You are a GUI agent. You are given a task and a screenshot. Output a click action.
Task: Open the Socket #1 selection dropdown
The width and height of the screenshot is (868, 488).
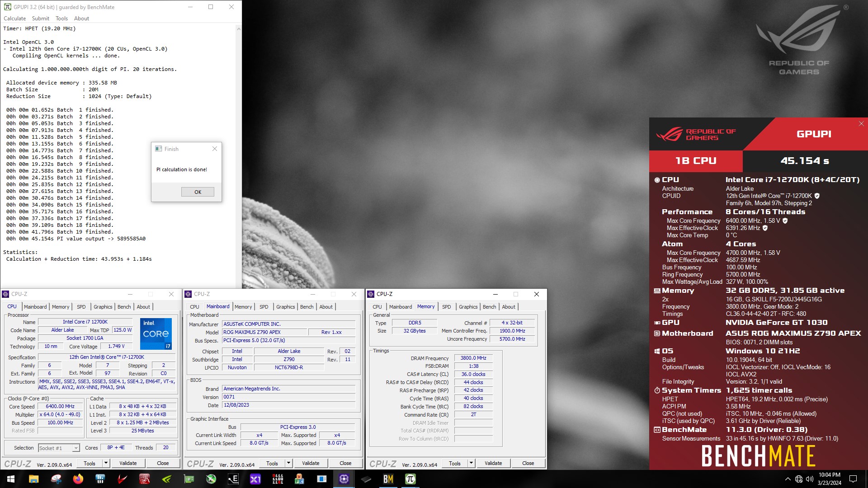59,448
